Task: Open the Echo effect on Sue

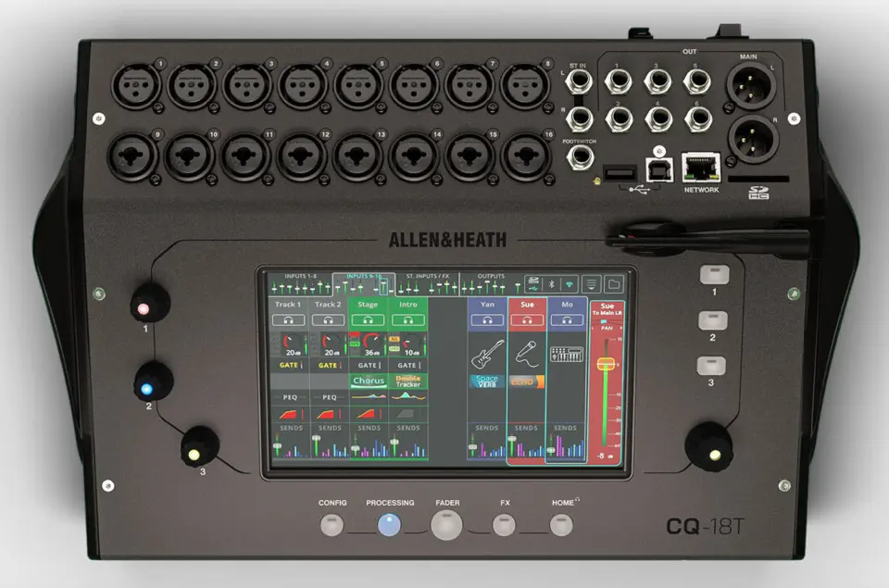Action: [x=526, y=382]
